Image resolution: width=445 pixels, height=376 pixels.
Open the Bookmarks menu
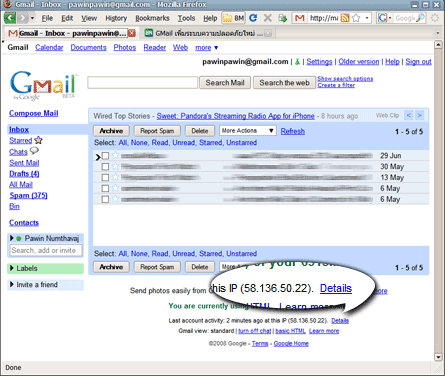coord(152,18)
